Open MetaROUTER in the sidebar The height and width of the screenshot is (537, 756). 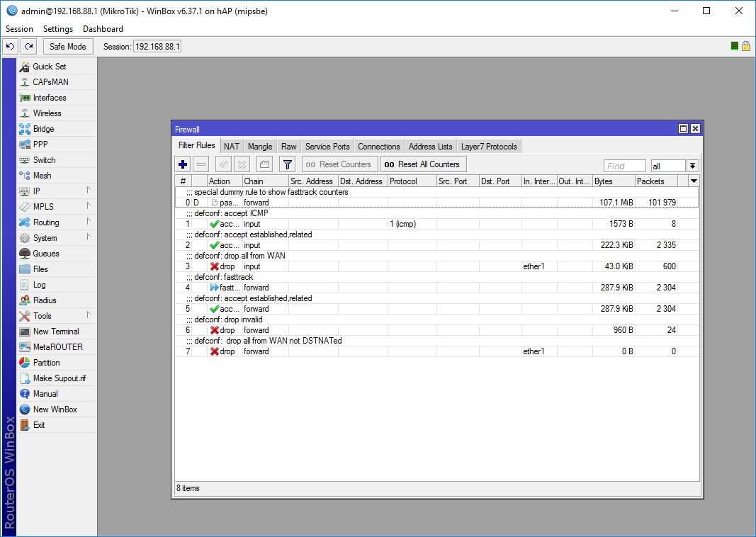point(57,347)
